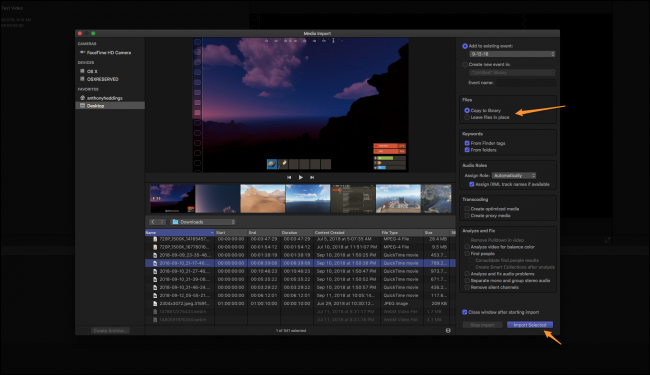Viewport: 650px width, 375px height.
Task: Skip to the next clip
Action: click(x=312, y=177)
